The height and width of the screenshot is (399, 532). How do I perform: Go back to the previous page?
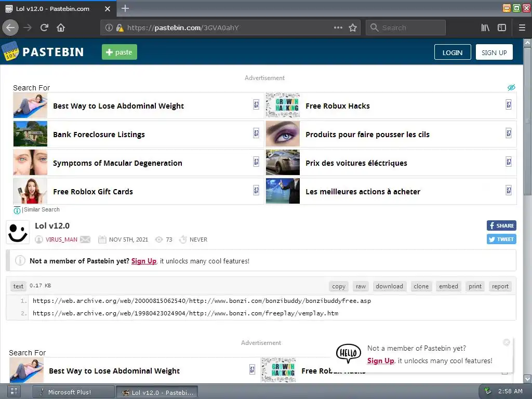10,28
